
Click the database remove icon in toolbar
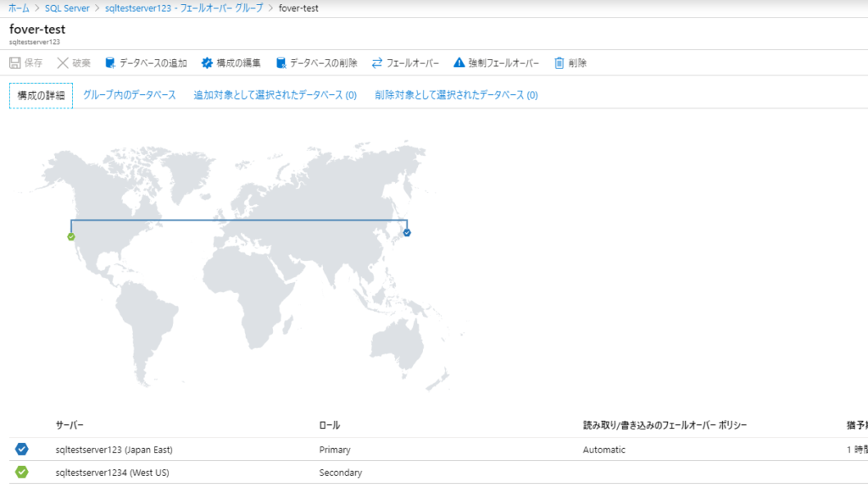pos(281,63)
